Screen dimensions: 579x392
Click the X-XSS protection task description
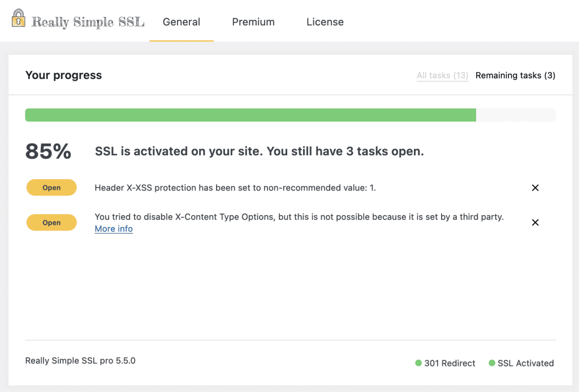click(x=235, y=188)
